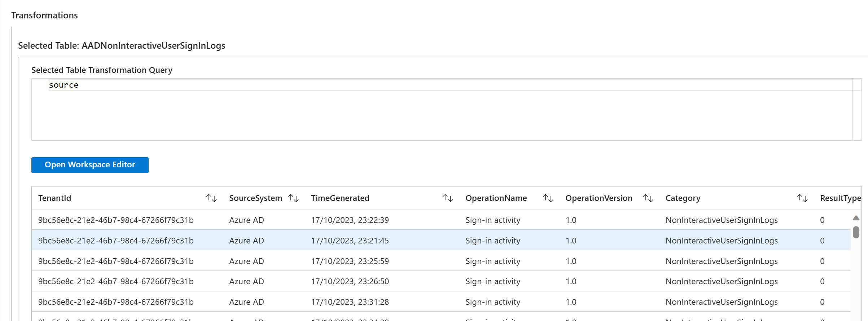This screenshot has height=321, width=868.
Task: Toggle sorting on the OperationVersion column
Action: pos(648,198)
